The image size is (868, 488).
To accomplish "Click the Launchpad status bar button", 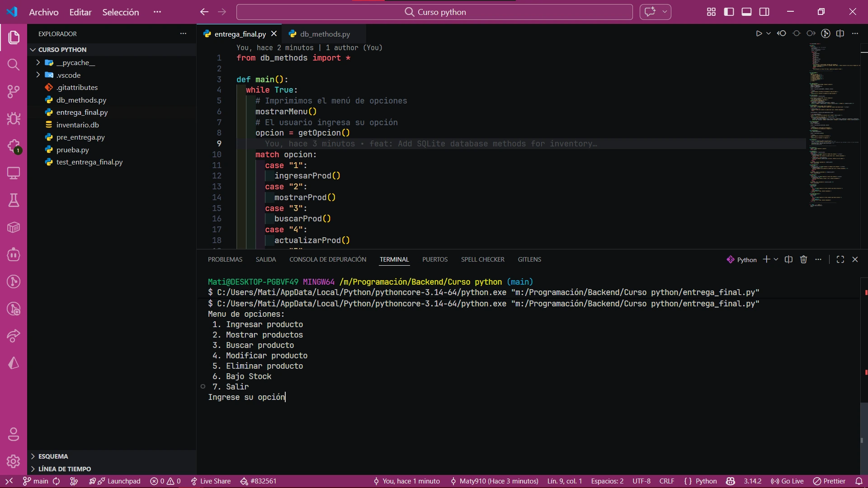I will [x=115, y=481].
